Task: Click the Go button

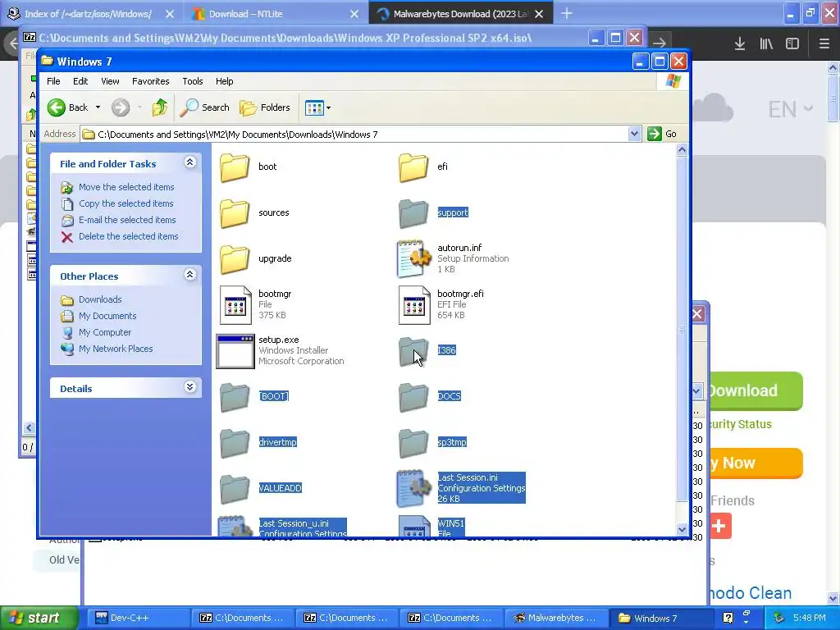Action: point(662,134)
